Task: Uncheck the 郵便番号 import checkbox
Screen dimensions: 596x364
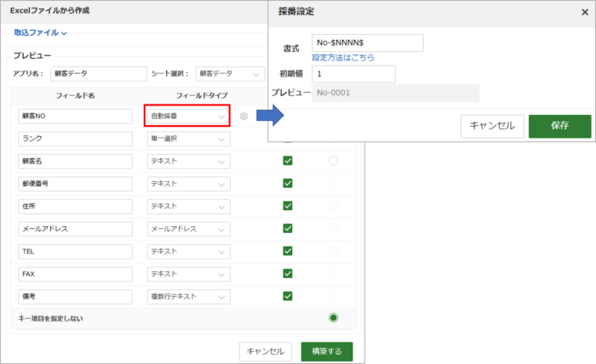Action: [x=288, y=184]
